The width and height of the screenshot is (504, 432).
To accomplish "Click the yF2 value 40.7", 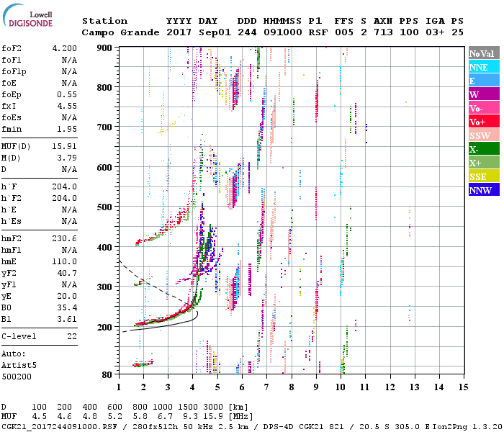I will [x=67, y=273].
